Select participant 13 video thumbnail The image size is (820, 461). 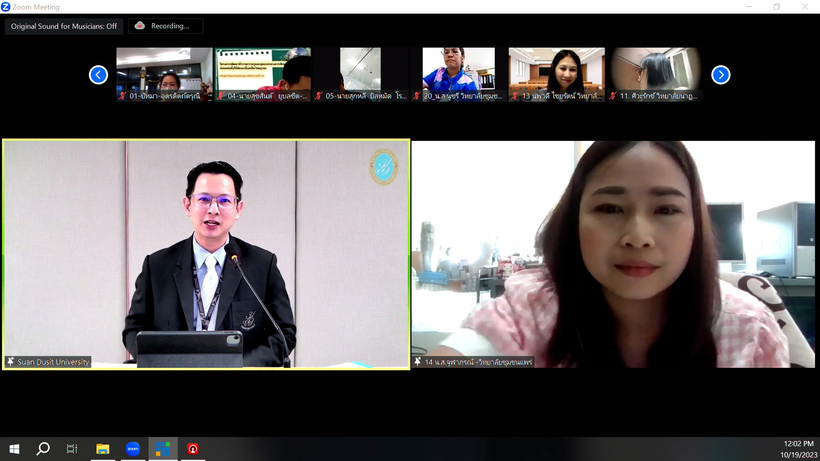coord(556,72)
